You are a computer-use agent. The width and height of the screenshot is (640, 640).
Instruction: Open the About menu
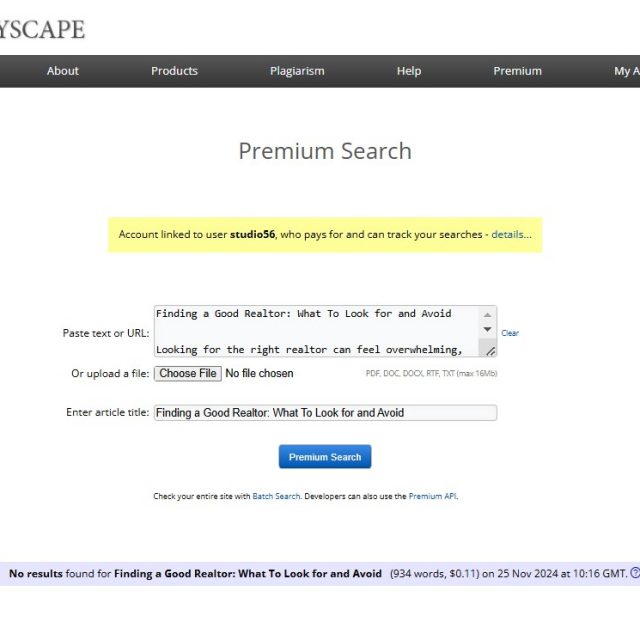click(x=62, y=71)
